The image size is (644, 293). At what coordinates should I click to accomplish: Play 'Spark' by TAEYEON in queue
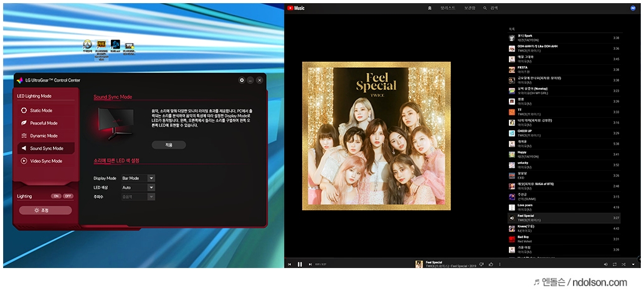coord(564,38)
